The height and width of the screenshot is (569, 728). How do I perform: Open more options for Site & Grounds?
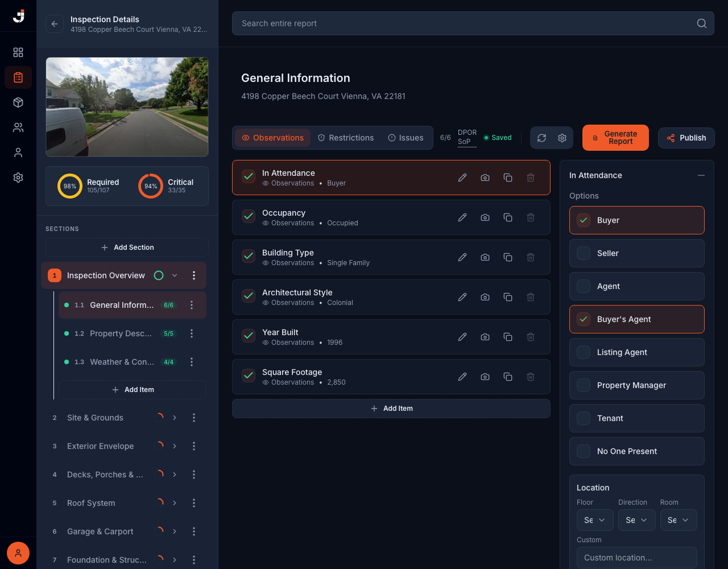pos(194,418)
